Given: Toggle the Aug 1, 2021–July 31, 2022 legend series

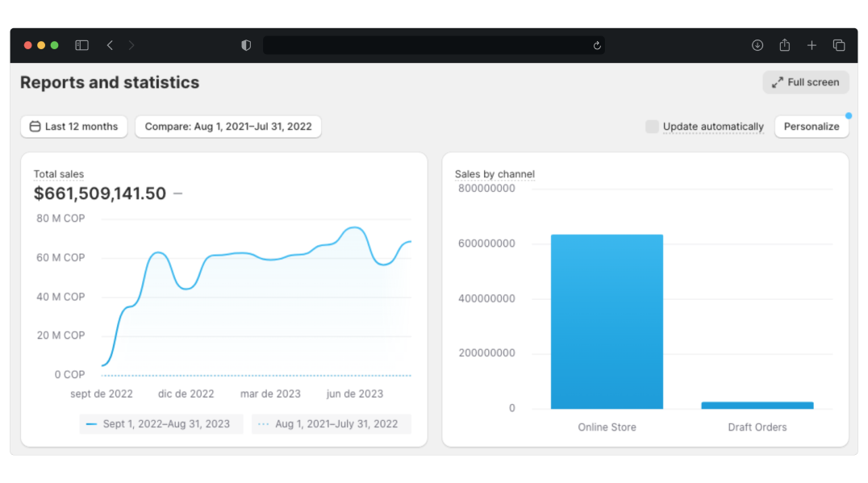Looking at the screenshot, I should coord(331,424).
